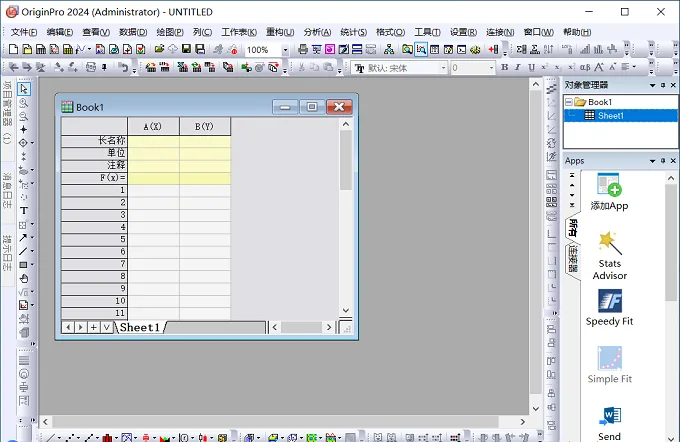Click the 添加App icon
680x442 pixels.
pos(609,192)
